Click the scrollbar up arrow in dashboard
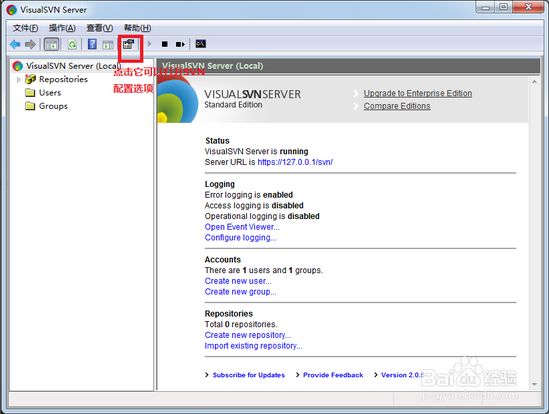The image size is (549, 414). tap(534, 82)
